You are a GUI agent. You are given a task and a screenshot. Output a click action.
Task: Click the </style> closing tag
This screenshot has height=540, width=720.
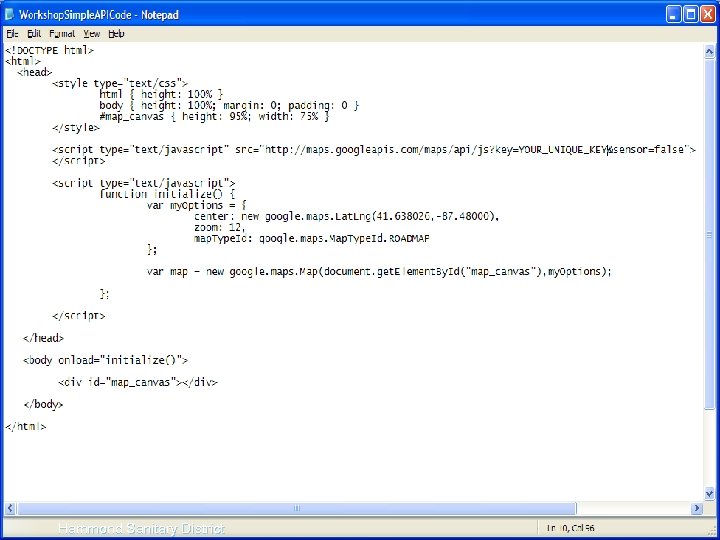tap(76, 127)
